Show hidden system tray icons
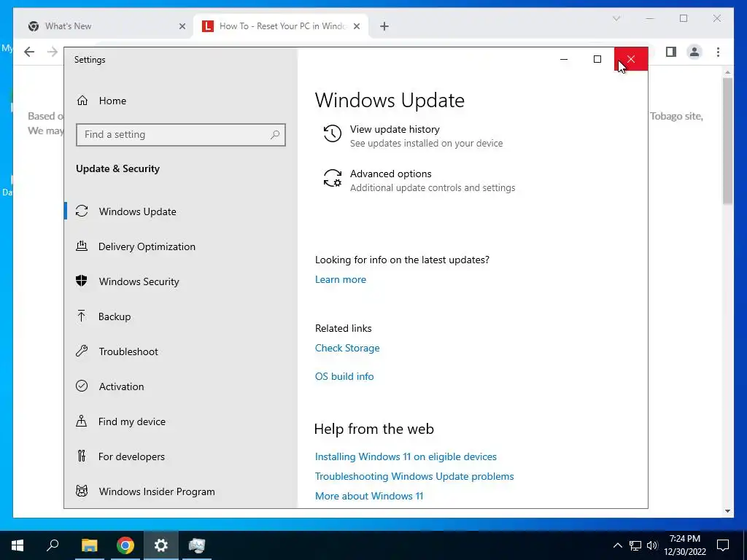Viewport: 747px width, 560px height. click(x=617, y=545)
